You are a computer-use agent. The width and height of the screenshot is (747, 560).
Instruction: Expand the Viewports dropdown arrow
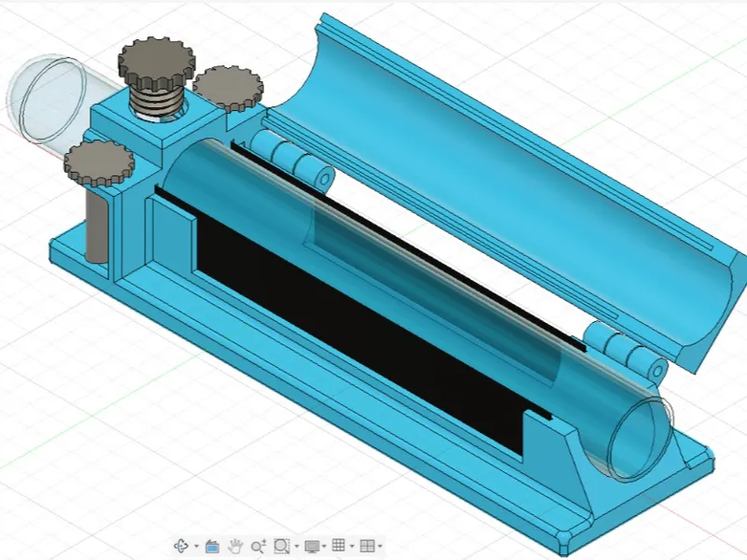(x=380, y=546)
